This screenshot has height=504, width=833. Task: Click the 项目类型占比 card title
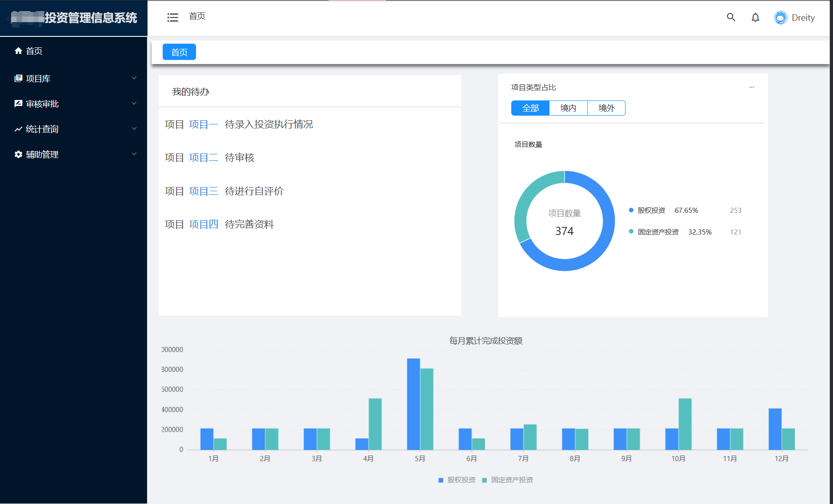click(x=534, y=87)
